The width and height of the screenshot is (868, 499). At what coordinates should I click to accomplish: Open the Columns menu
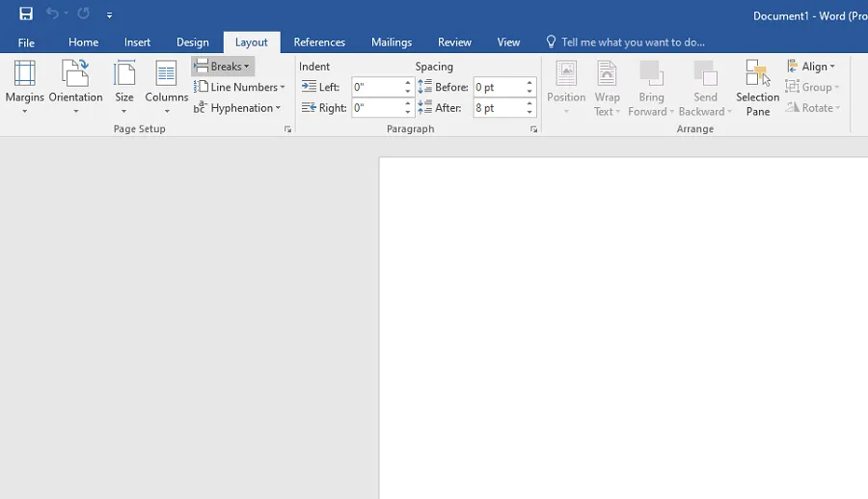(166, 87)
